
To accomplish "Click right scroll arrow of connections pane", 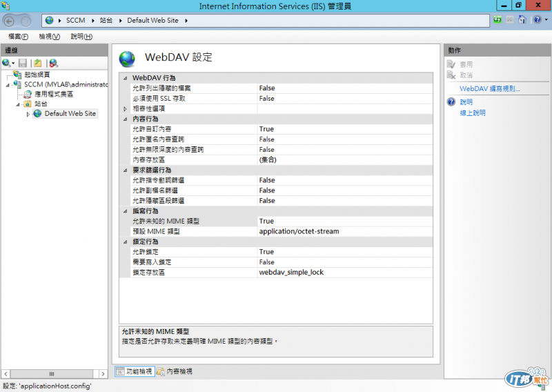I will [103, 373].
